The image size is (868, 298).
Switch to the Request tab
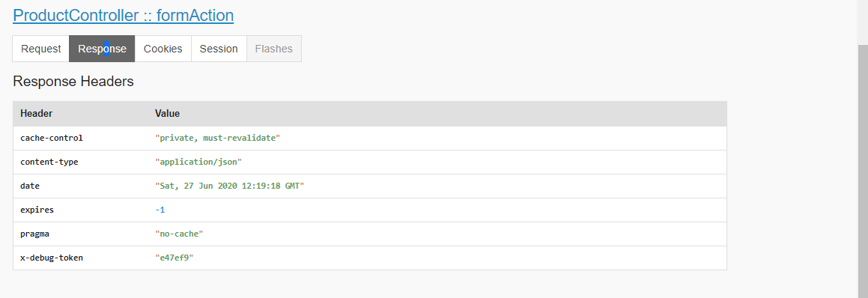click(41, 49)
